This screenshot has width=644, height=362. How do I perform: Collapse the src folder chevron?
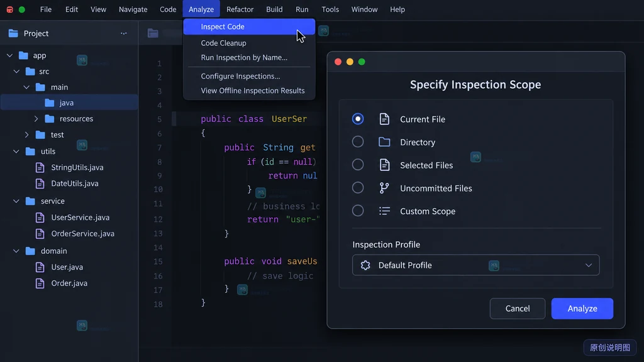pos(16,72)
